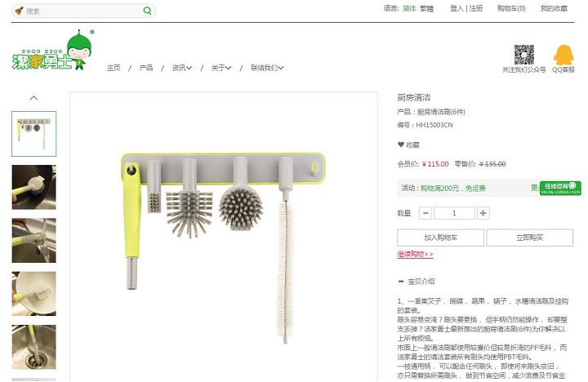Expand the 关于 dropdown menu
The image size is (588, 382).
(x=221, y=68)
